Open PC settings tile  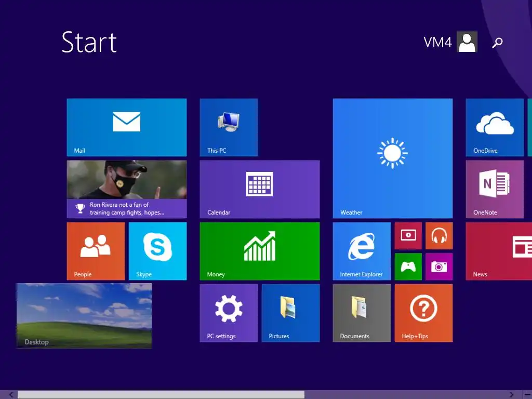coord(229,313)
